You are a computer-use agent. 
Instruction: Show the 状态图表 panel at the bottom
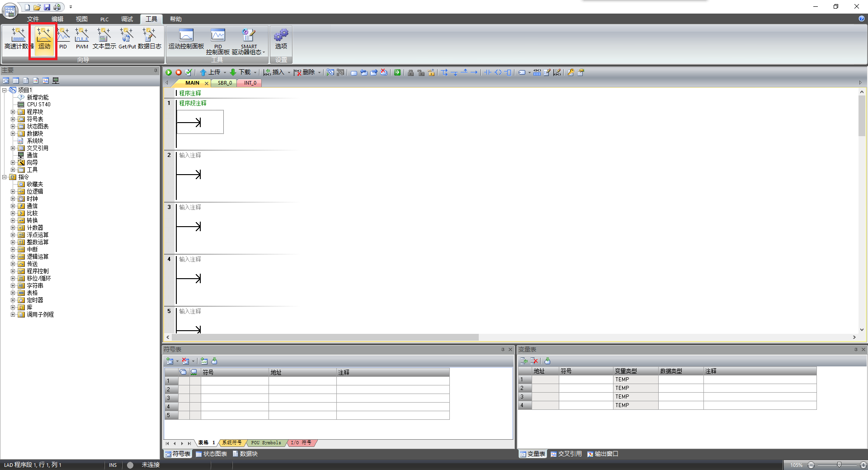[212, 454]
